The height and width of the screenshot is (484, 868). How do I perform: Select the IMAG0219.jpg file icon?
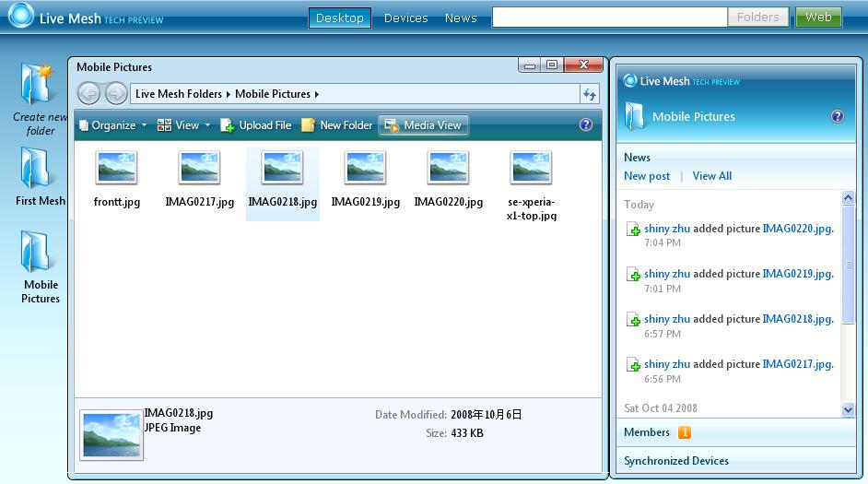click(x=366, y=167)
